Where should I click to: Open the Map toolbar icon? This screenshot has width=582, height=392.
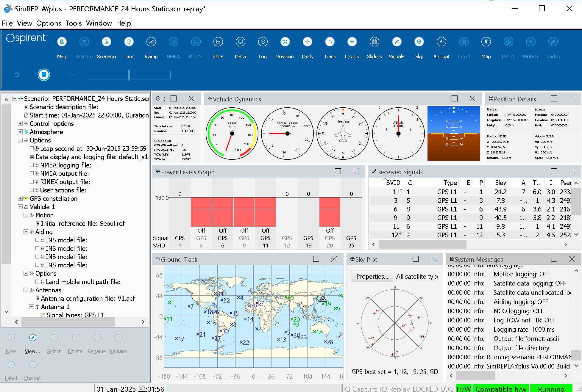486,42
